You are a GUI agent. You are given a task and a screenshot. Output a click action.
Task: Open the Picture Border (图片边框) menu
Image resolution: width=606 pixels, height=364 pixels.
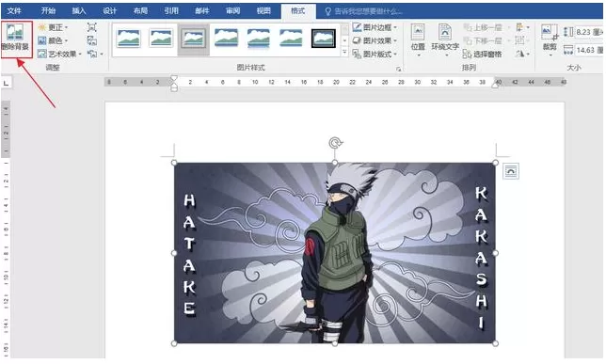tap(375, 27)
